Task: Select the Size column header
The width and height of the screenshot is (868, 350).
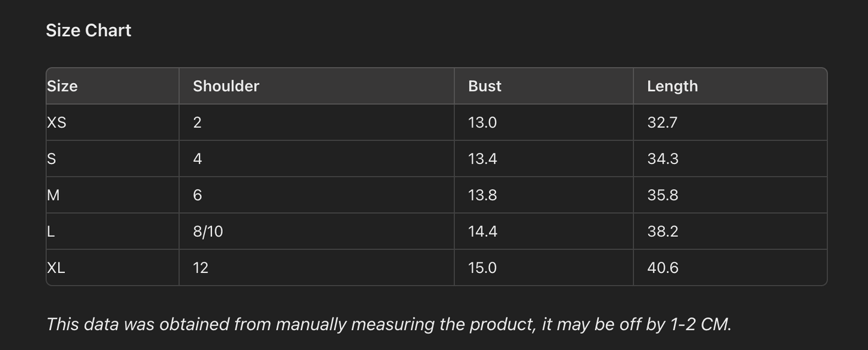Action: [62, 86]
